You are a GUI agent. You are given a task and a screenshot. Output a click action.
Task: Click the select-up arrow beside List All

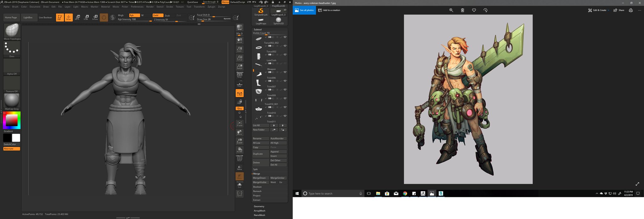pos(274,126)
